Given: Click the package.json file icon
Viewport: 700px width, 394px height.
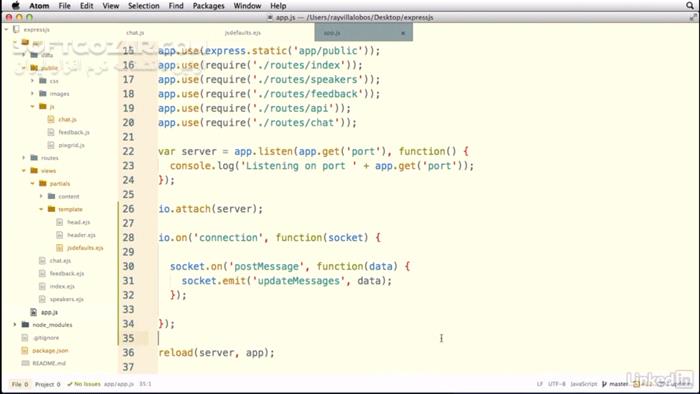Looking at the screenshot, I should click(x=25, y=351).
